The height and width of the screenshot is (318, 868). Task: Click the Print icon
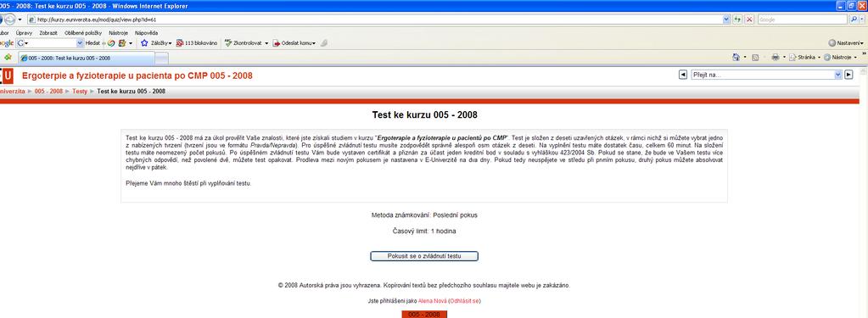click(x=776, y=57)
